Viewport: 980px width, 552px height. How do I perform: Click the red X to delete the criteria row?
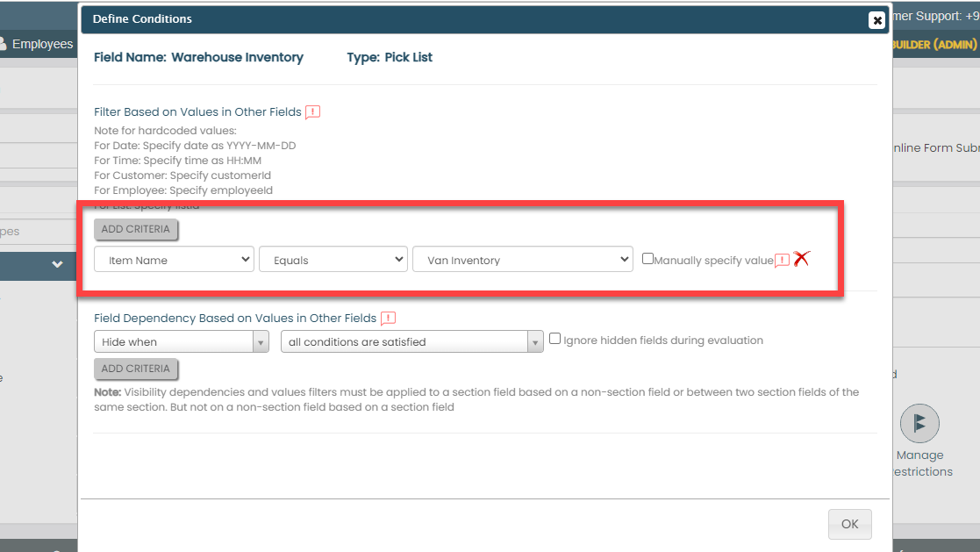[x=801, y=259]
